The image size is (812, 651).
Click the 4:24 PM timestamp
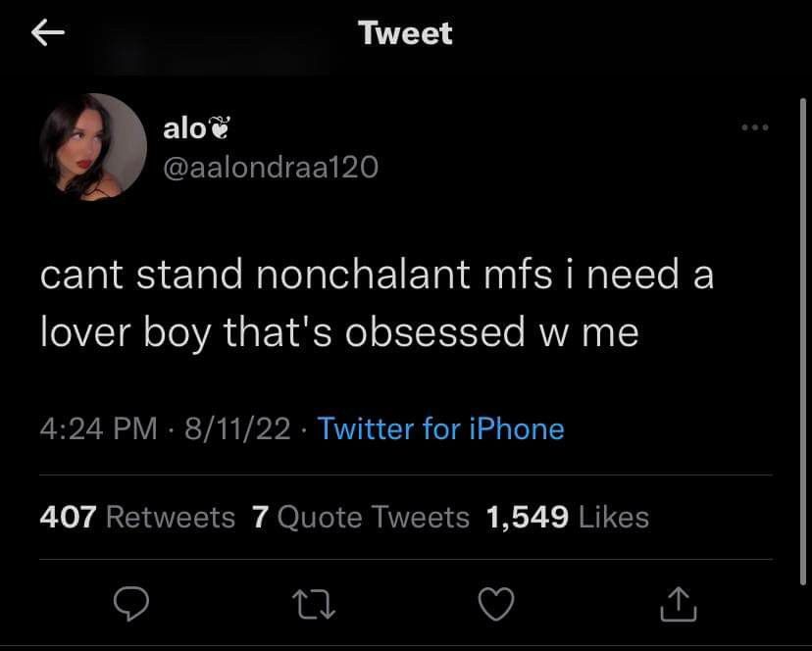(x=98, y=428)
